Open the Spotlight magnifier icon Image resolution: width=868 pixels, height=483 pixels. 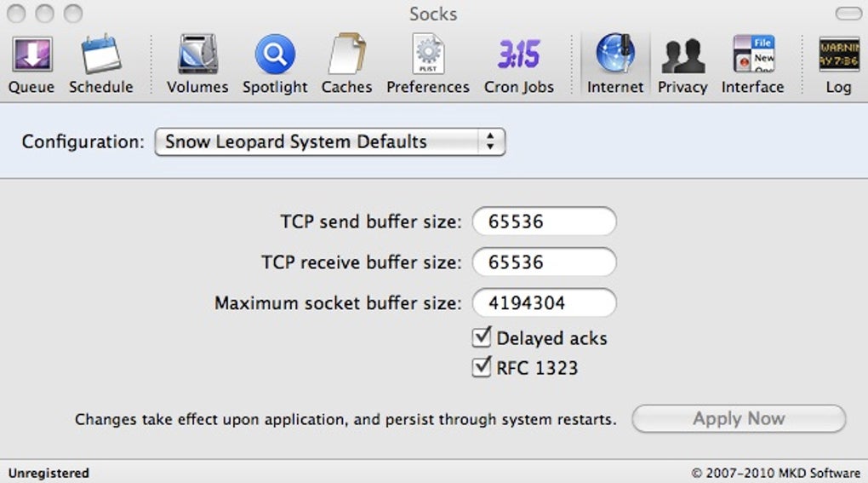tap(275, 55)
